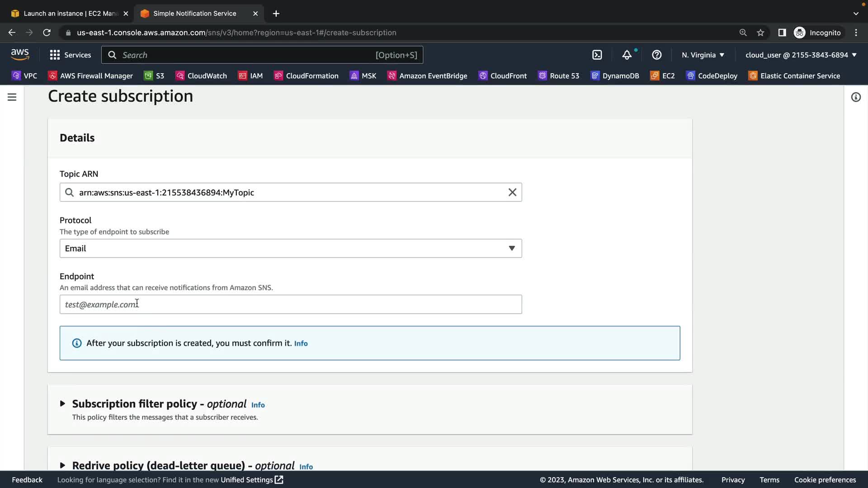868x488 pixels.
Task: Toggle the side navigation hamburger menu
Action: tap(12, 97)
